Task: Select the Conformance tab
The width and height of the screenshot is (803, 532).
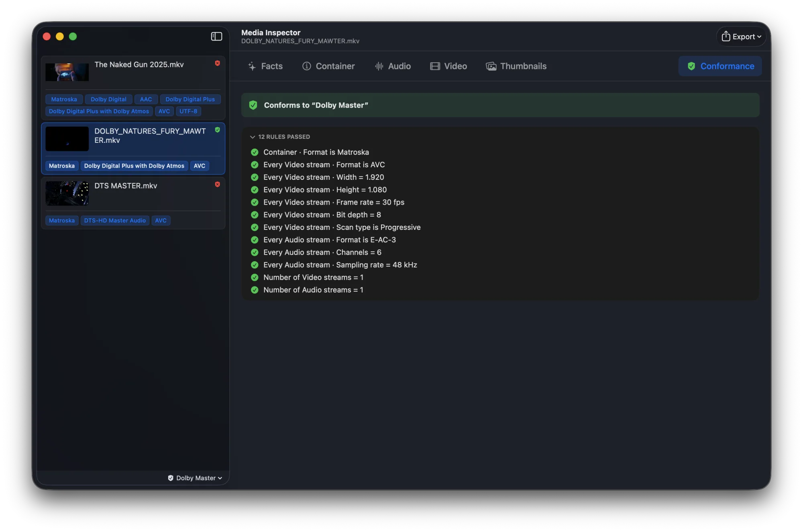Action: pos(720,66)
